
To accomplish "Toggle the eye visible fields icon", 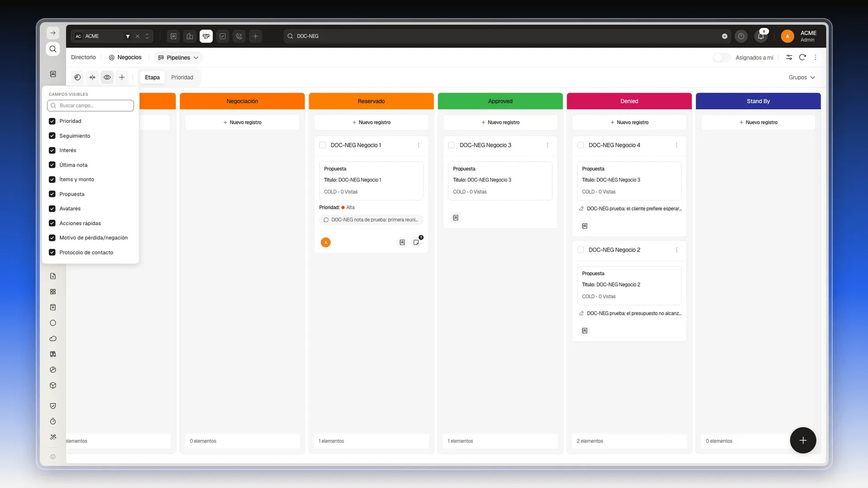I will (107, 77).
